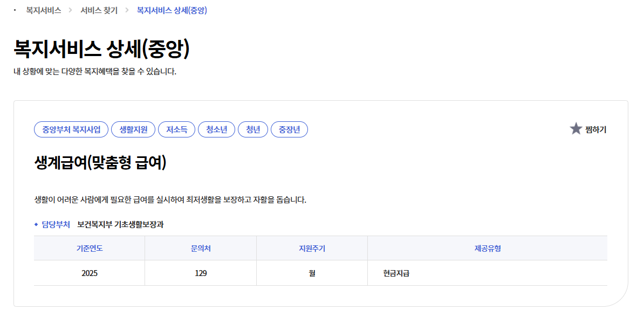Go to the 서비스 찾기 breadcrumb
Viewport: 644px width, 310px height.
point(99,10)
